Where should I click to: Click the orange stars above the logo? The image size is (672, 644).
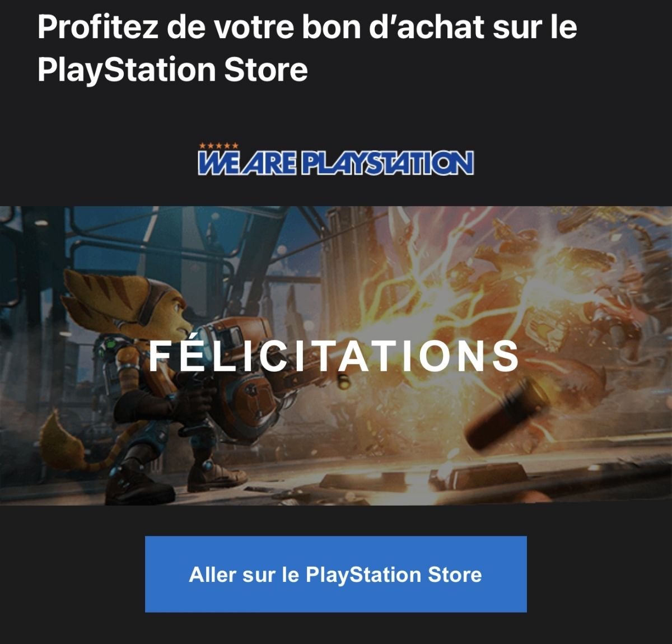[218, 146]
